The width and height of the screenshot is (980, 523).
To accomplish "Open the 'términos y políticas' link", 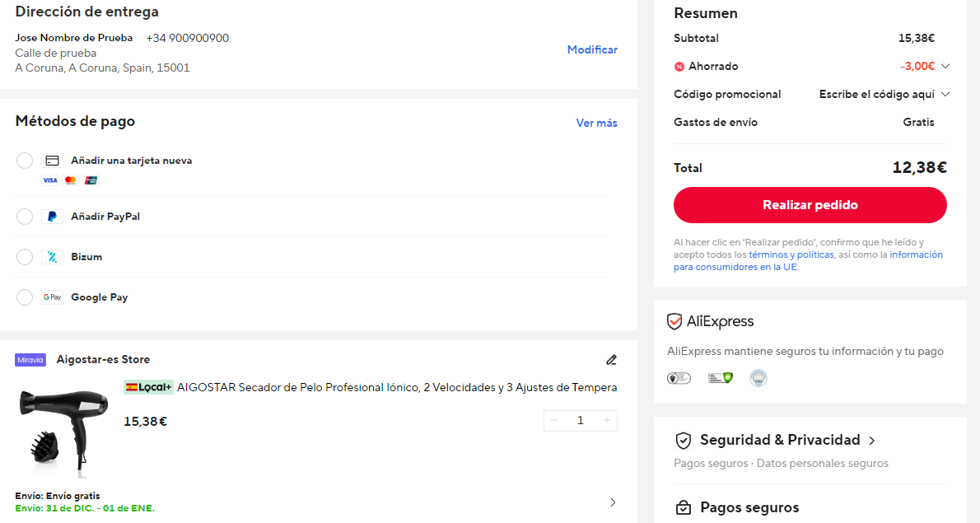I will click(791, 255).
